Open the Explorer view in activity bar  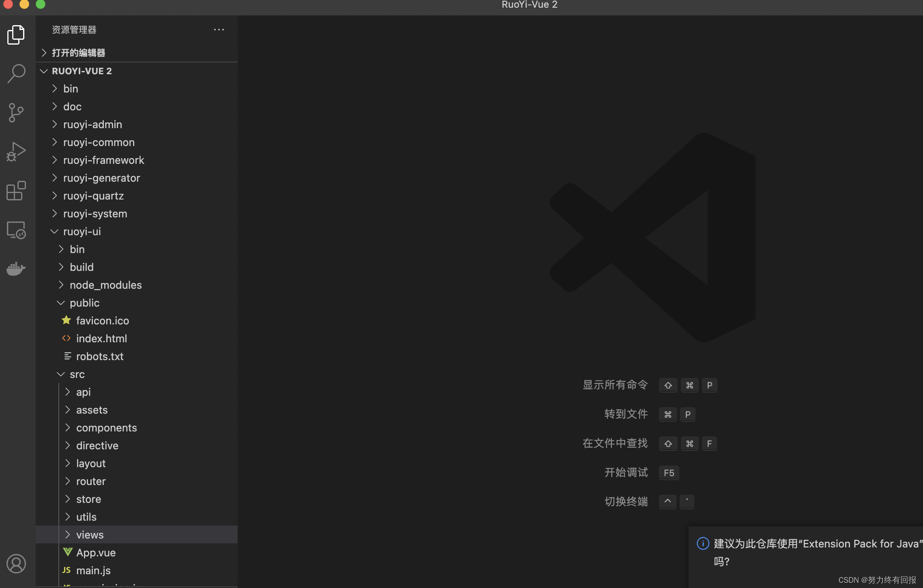click(16, 35)
